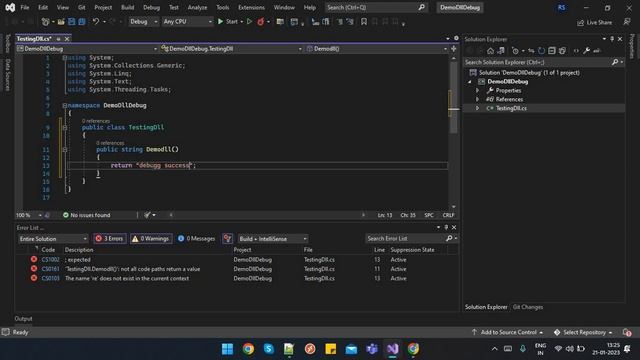Click No issues found indicator
Screen dimensions: 640x360
[86, 215]
